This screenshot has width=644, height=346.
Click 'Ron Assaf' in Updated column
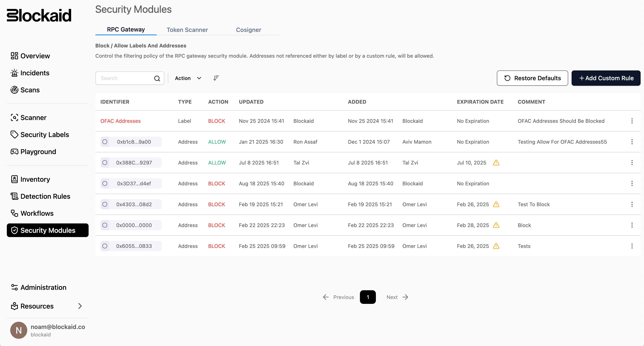(x=305, y=142)
